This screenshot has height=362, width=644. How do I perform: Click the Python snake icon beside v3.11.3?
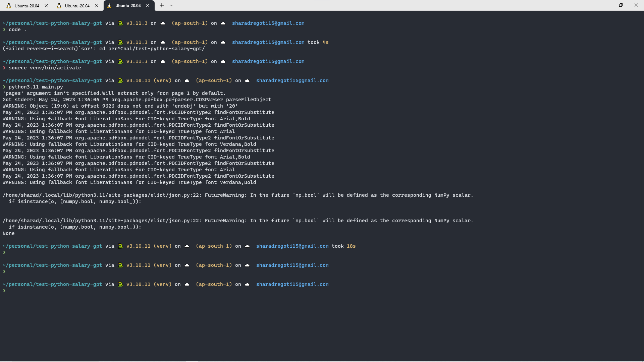click(x=120, y=23)
